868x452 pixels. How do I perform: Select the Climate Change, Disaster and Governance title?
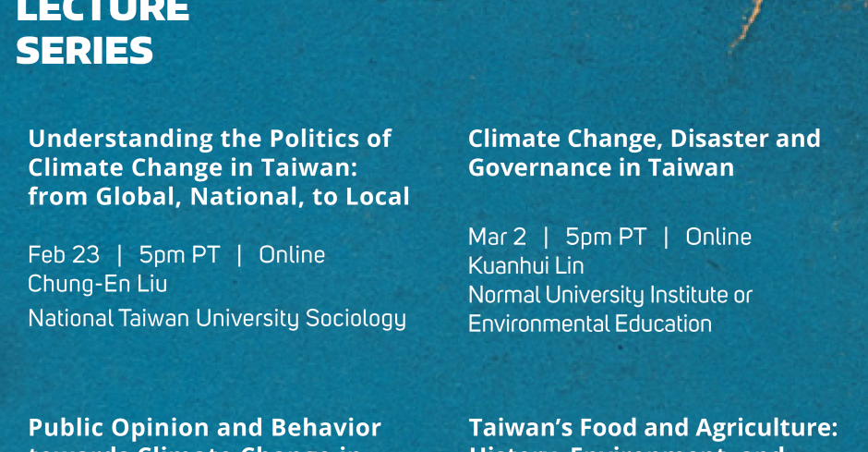click(645, 153)
